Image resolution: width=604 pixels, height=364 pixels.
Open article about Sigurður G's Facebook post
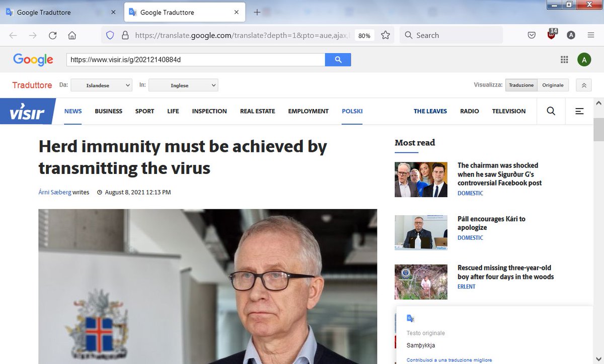500,174
